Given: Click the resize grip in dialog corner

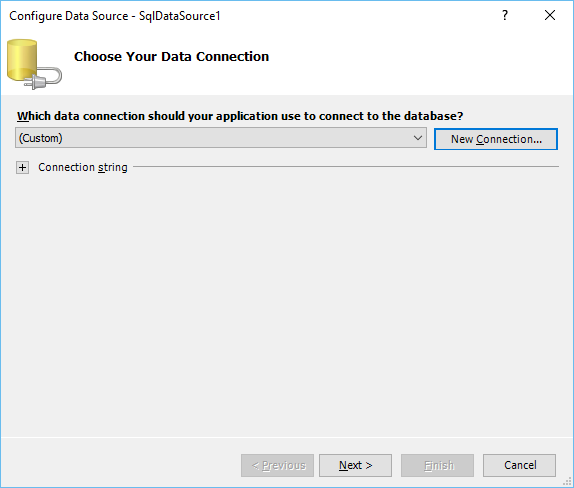Looking at the screenshot, I should [567, 482].
